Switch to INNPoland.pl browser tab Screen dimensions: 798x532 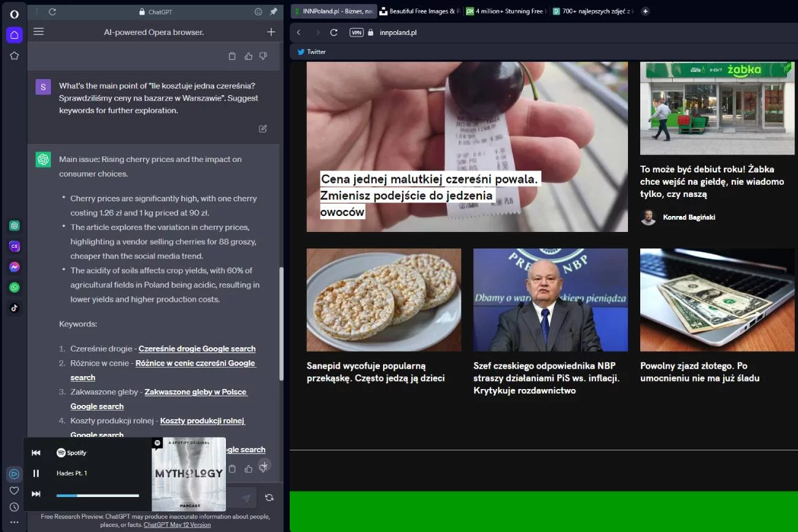click(x=333, y=11)
